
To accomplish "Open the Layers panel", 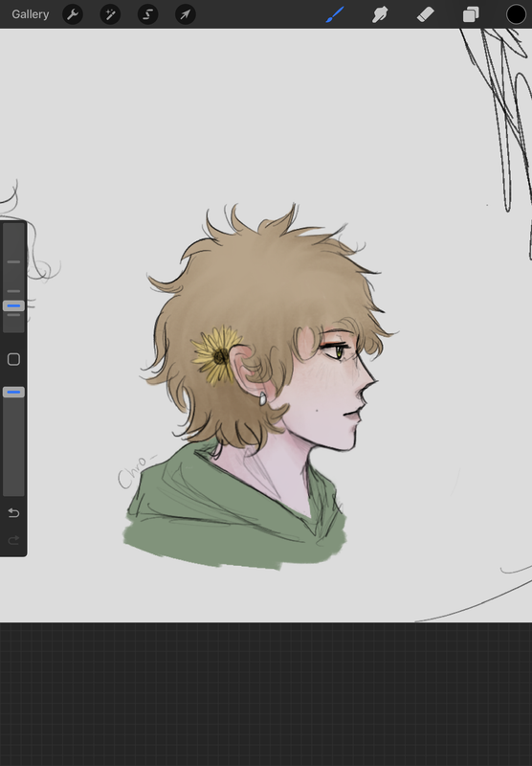I will 471,14.
